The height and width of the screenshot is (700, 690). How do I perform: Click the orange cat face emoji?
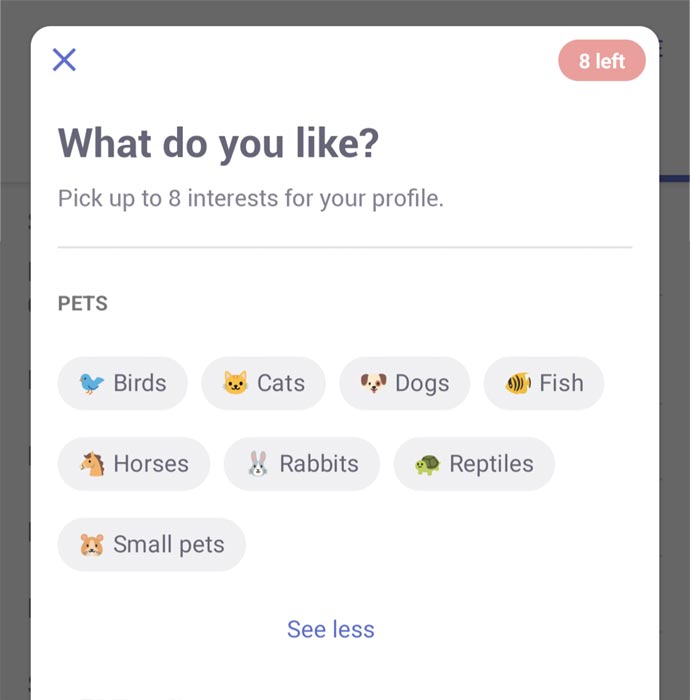[x=235, y=383]
